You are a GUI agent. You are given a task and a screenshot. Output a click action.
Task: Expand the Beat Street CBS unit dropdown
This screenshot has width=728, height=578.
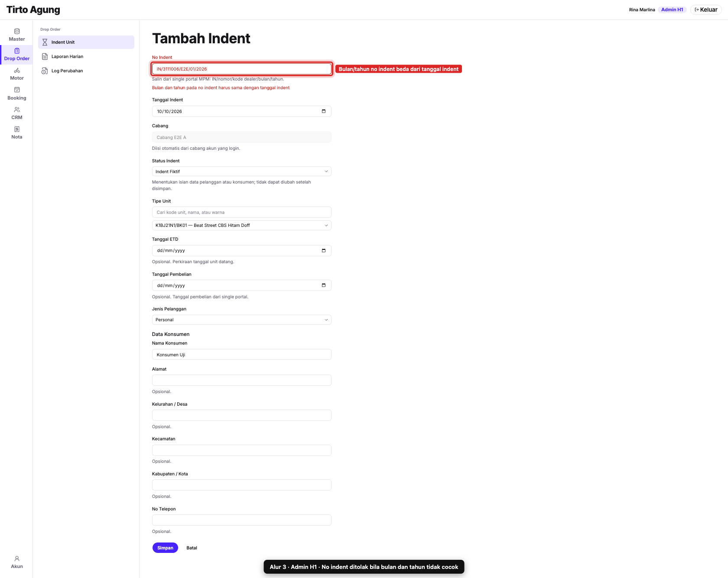[242, 225]
